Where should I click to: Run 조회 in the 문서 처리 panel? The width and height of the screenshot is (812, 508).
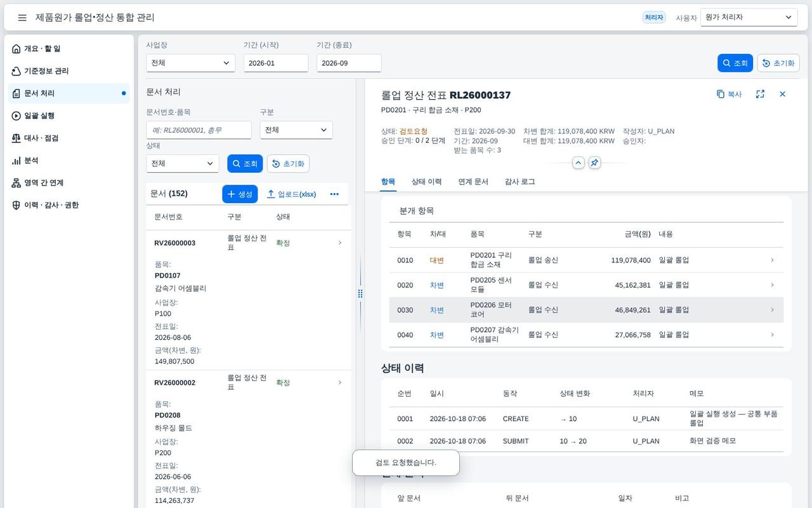[245, 164]
